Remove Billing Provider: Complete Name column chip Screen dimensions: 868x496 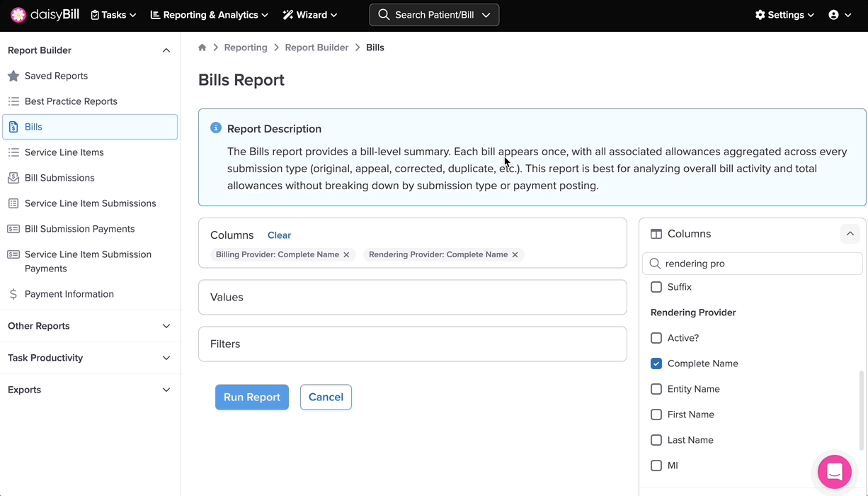click(346, 254)
